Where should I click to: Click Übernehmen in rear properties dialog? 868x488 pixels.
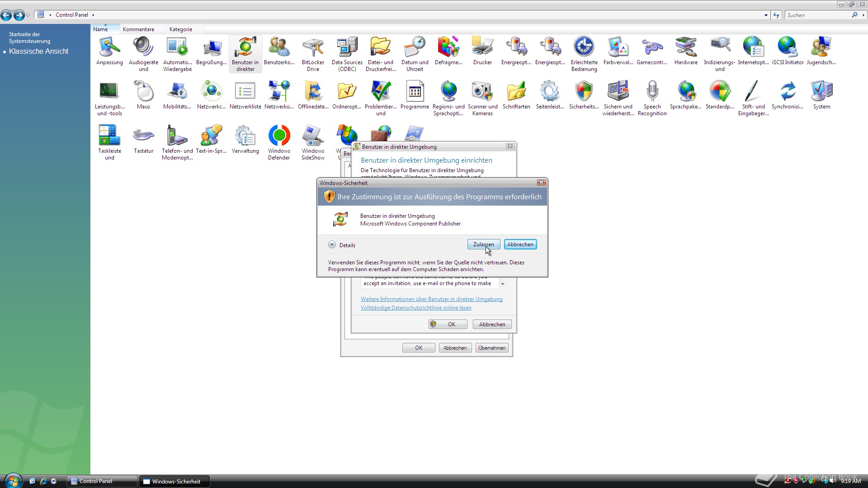[x=492, y=348]
